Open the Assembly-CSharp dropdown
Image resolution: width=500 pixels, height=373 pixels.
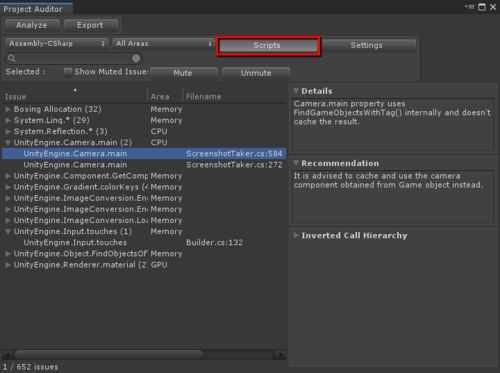click(56, 44)
